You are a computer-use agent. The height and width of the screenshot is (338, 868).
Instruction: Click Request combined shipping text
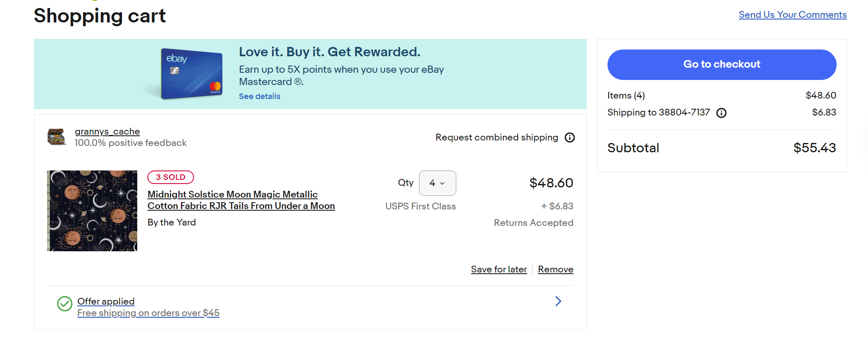pos(496,137)
